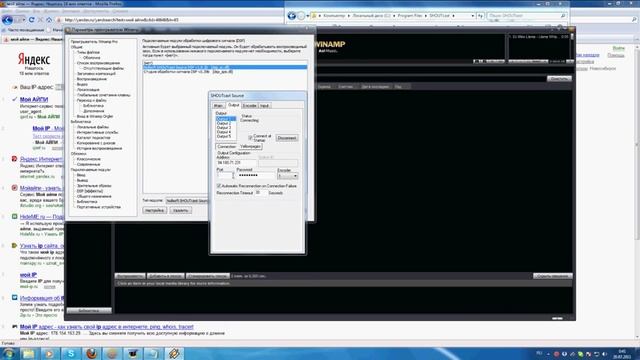Toggle Connect at Startup checkbox
The height and width of the screenshot is (360, 640).
click(x=251, y=138)
